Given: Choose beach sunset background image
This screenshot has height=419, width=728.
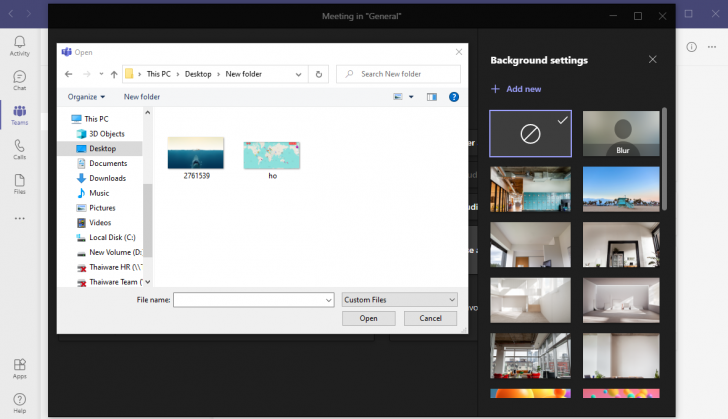Looking at the screenshot, I should [x=621, y=189].
